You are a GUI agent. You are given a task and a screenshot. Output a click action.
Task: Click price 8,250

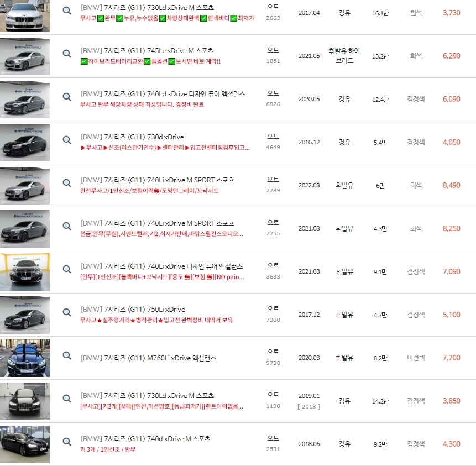point(452,228)
